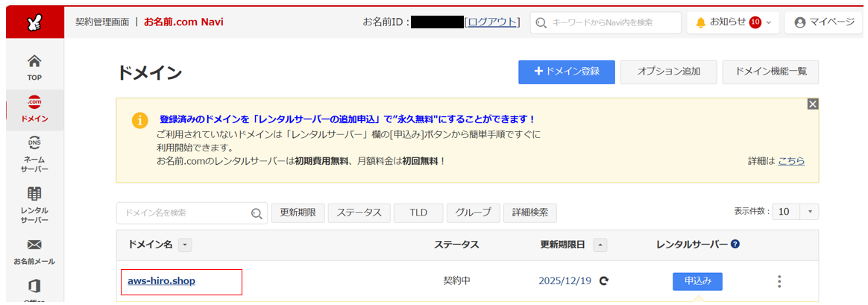Click the マイページ user avatar icon
Screen dimensions: 868x305
pos(799,22)
